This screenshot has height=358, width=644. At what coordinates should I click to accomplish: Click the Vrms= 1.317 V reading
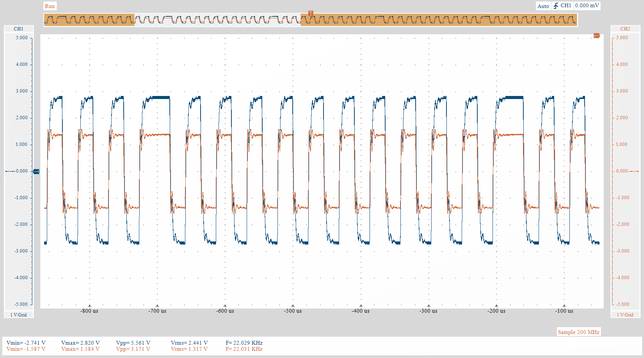point(189,349)
